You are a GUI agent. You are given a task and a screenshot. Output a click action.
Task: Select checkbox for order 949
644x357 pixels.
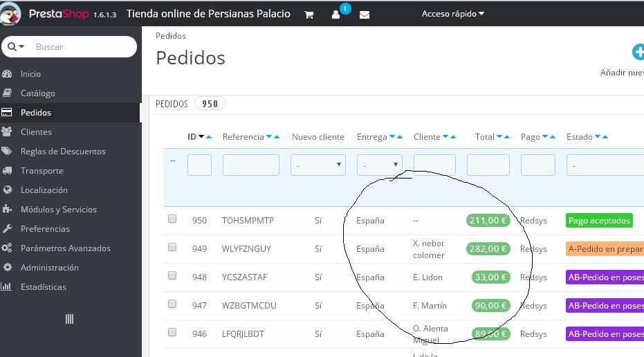pos(172,247)
